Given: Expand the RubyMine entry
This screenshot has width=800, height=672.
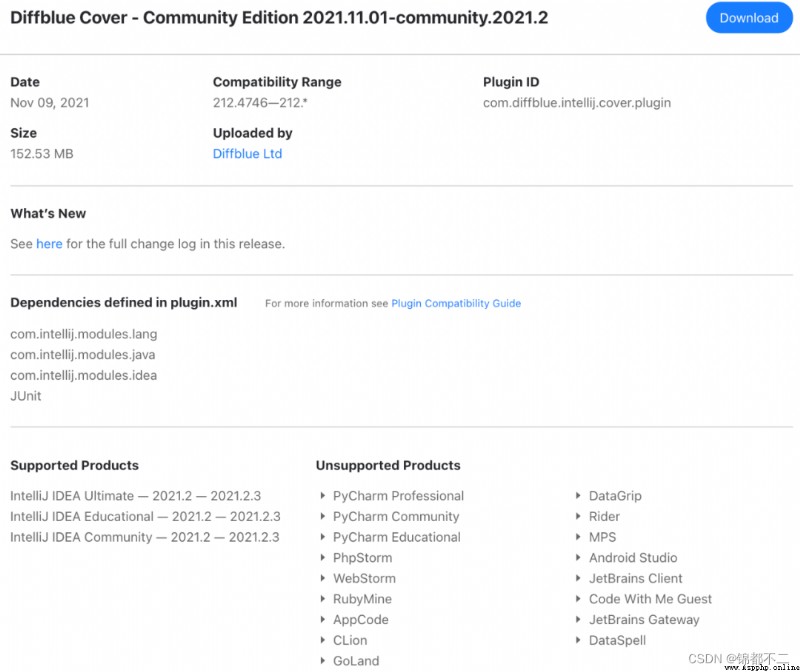Looking at the screenshot, I should 356,599.
